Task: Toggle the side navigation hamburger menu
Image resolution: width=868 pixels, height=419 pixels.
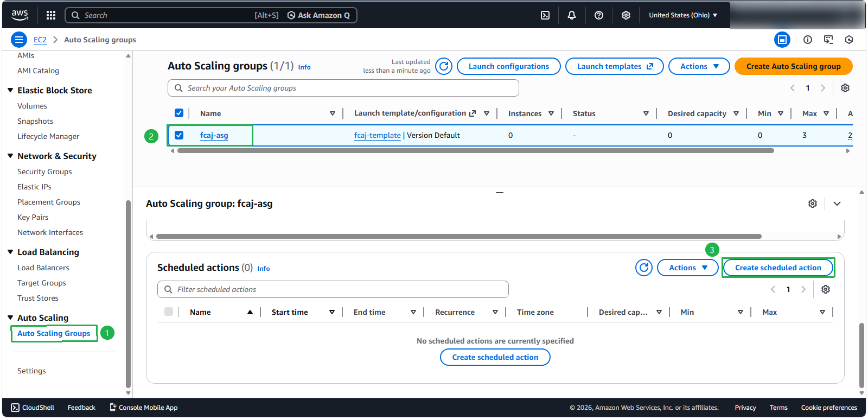Action: pyautogui.click(x=19, y=40)
